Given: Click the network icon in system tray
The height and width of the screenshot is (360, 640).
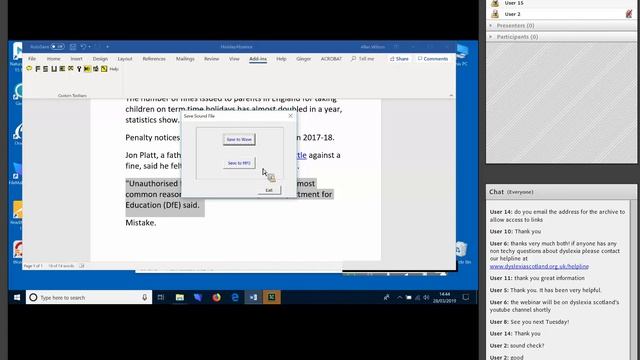Looking at the screenshot, I should point(418,298).
